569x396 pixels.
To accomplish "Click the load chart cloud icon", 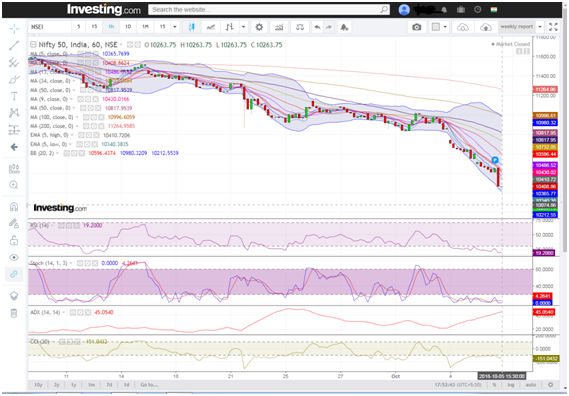I will point(463,27).
